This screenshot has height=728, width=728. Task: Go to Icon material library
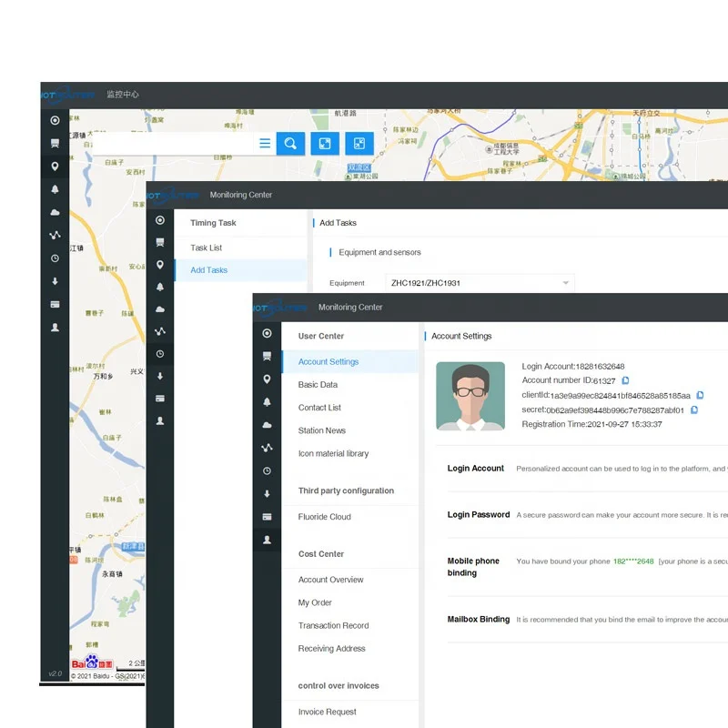(x=333, y=453)
